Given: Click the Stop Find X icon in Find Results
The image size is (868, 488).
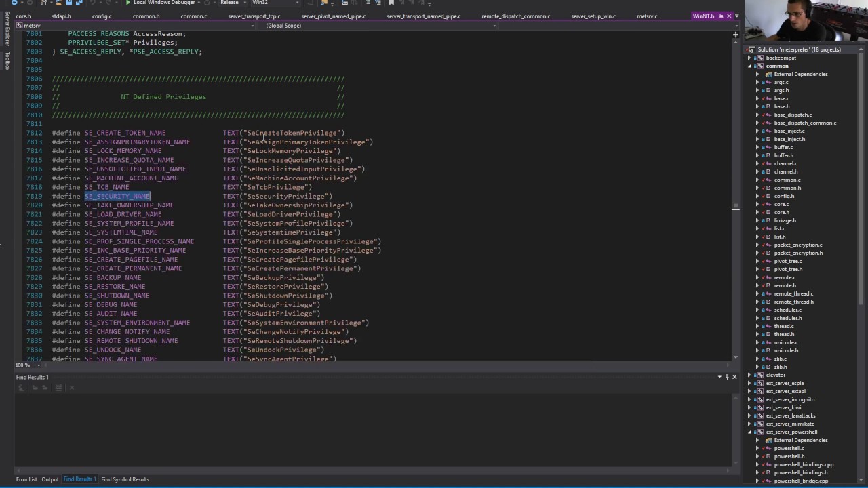Looking at the screenshot, I should point(71,388).
